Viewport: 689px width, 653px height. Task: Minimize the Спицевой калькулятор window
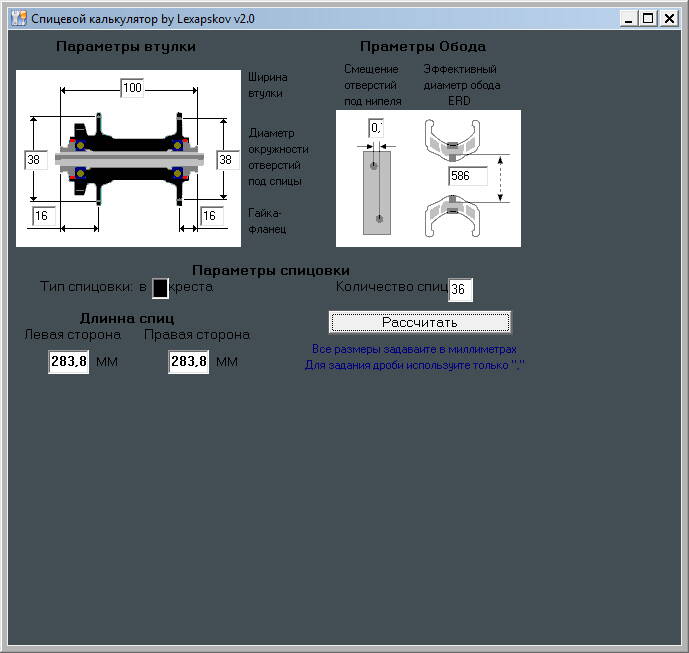point(629,18)
